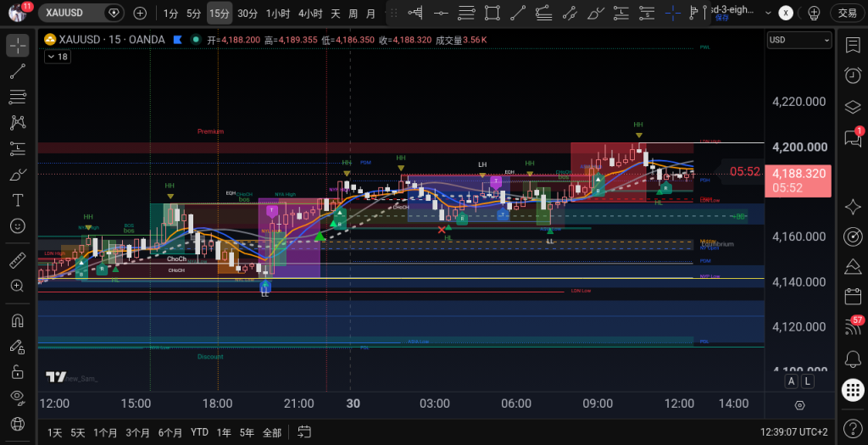Select the 30分 timeframe

[248, 14]
